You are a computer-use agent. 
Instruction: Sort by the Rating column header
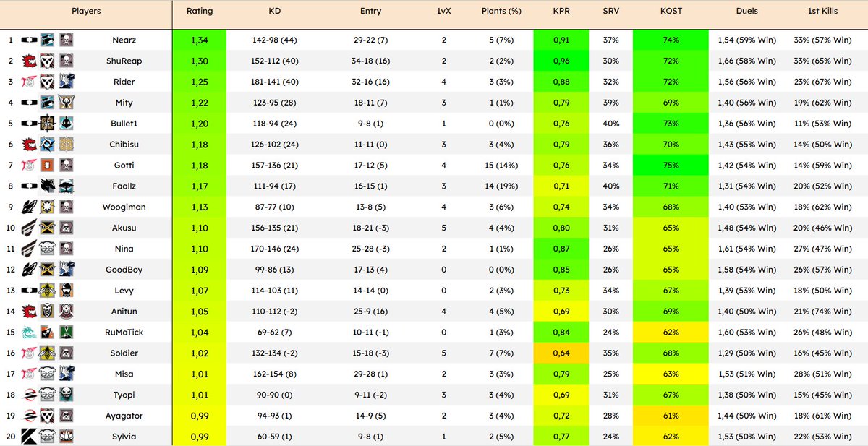pyautogui.click(x=200, y=12)
